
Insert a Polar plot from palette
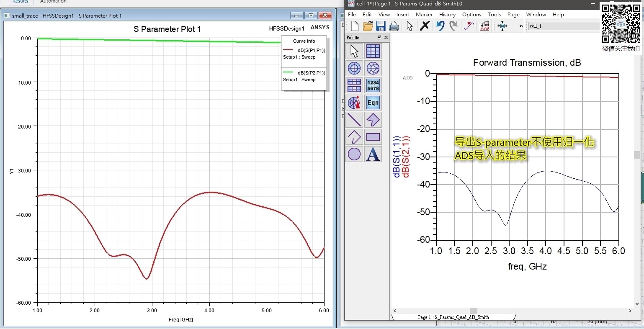[354, 68]
